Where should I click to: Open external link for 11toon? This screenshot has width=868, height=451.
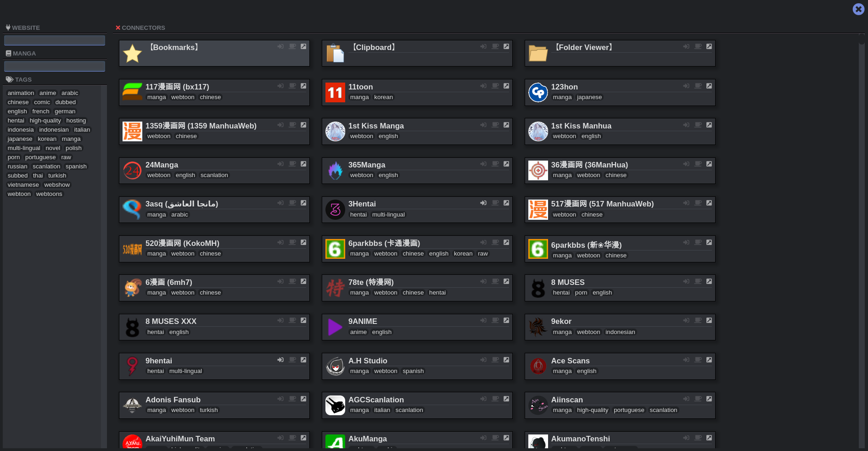[x=506, y=86]
